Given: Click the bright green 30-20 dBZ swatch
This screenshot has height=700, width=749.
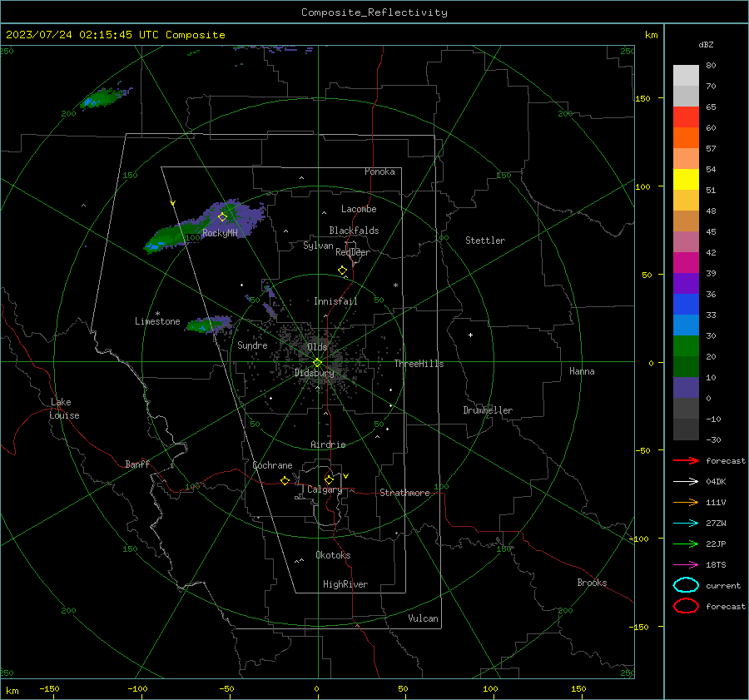Looking at the screenshot, I should coord(686,346).
